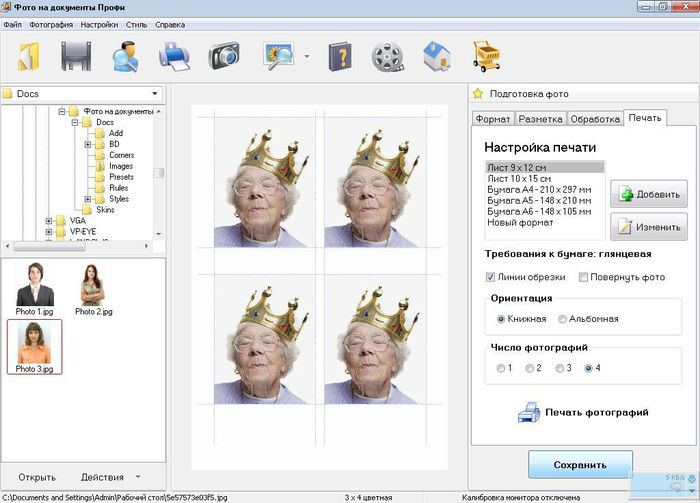The image size is (700, 503).
Task: Set photo count to 2
Action: point(529,368)
